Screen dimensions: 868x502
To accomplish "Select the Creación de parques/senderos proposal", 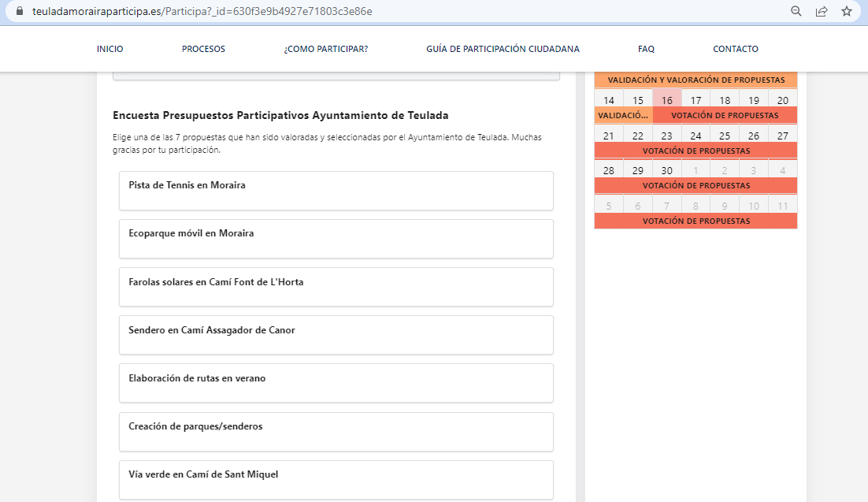I will (x=336, y=431).
